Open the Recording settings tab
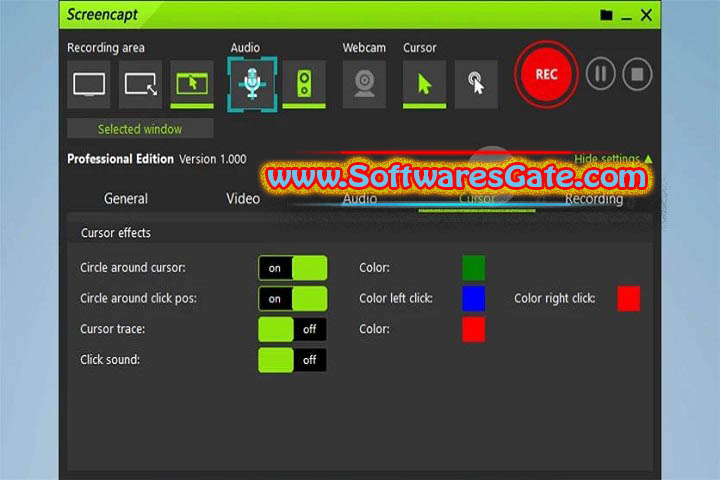The image size is (720, 480). point(594,199)
